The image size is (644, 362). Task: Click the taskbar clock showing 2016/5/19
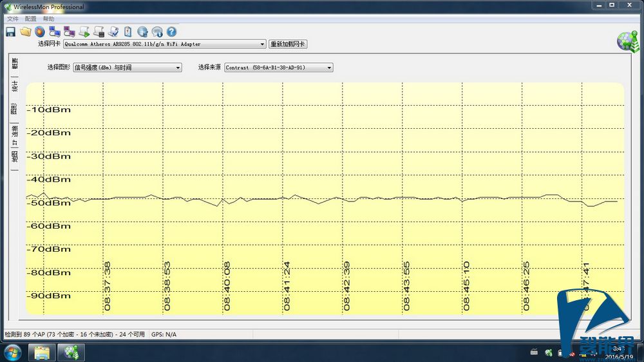(x=620, y=352)
